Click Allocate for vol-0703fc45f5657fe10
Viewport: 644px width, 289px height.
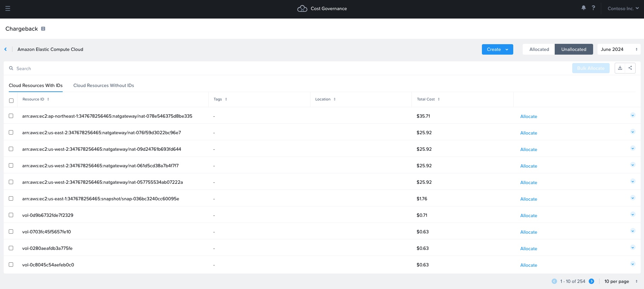pyautogui.click(x=528, y=232)
